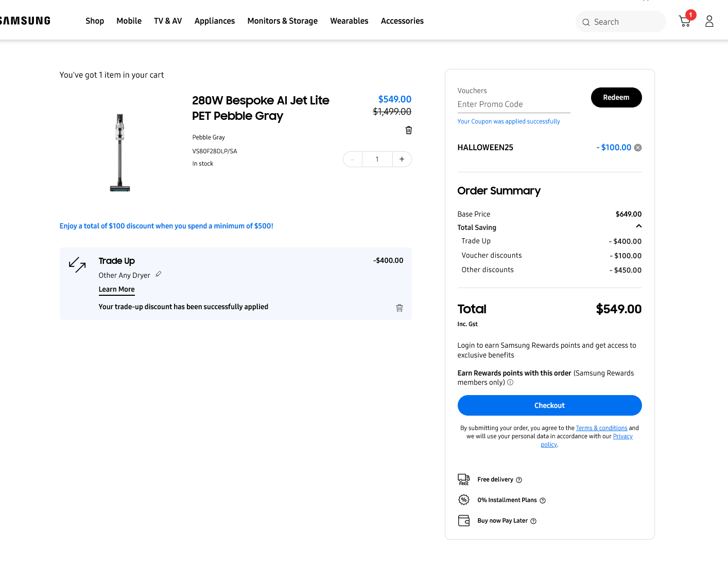The width and height of the screenshot is (728, 571).
Task: Decrease item quantity with minus button
Action: [x=353, y=159]
